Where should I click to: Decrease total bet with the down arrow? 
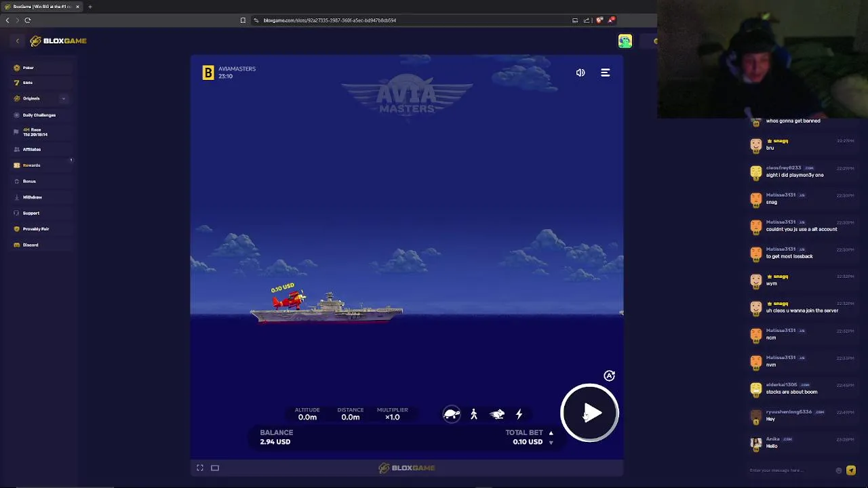551,443
